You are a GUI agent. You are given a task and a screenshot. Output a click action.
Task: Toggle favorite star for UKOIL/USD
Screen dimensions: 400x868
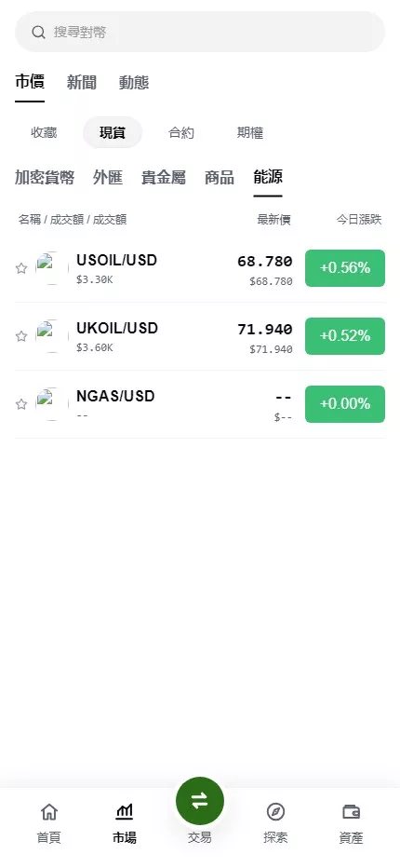click(21, 336)
